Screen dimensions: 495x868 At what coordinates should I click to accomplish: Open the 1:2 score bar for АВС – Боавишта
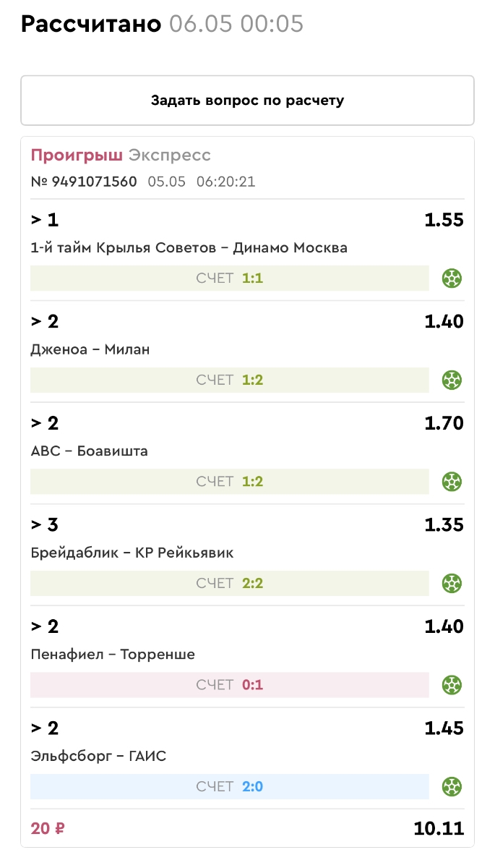tap(230, 481)
